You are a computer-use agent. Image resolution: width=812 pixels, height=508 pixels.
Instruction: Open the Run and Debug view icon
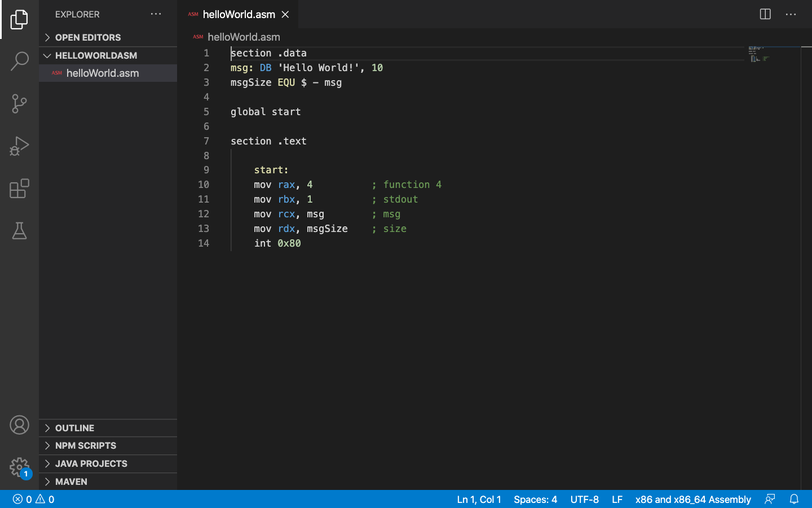(x=19, y=146)
